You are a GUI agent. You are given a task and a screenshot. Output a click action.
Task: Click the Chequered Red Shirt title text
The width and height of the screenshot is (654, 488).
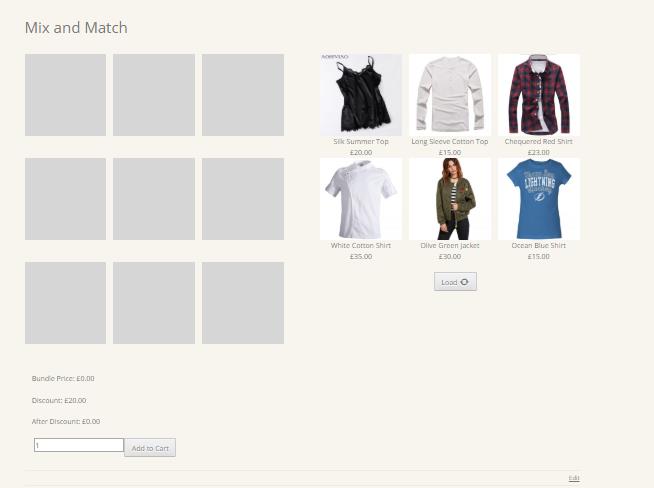tap(538, 141)
